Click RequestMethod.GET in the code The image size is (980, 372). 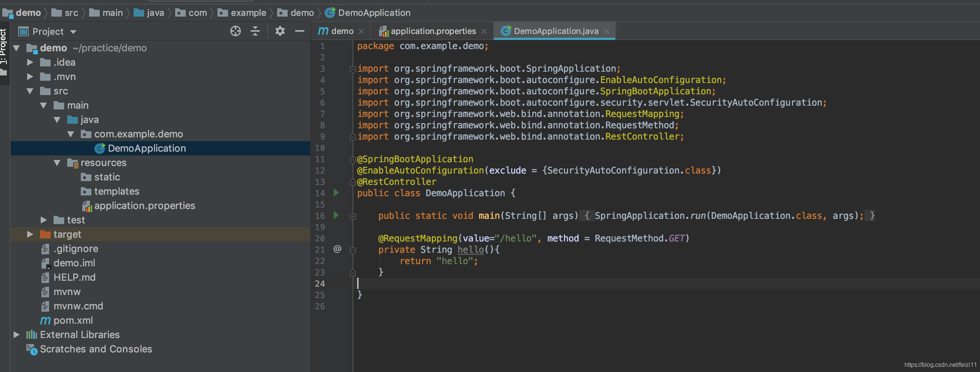click(x=639, y=238)
